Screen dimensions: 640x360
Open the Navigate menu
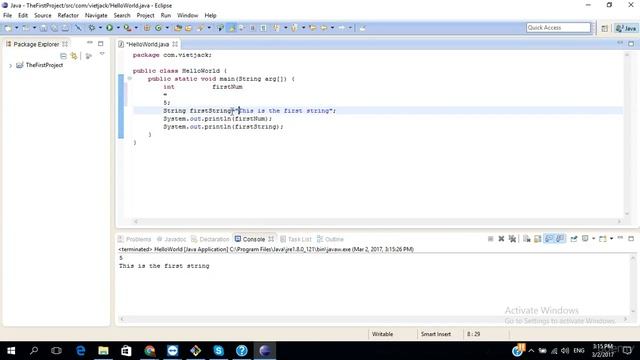[x=96, y=15]
